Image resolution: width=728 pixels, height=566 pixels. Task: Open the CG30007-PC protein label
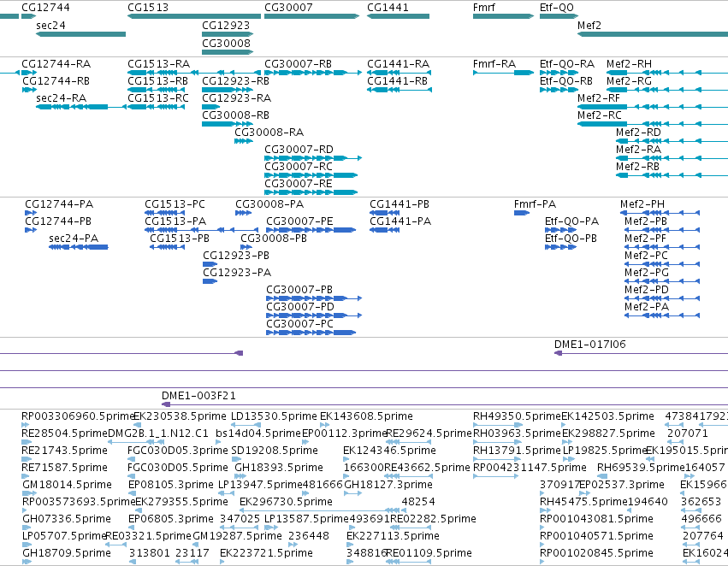coord(300,323)
